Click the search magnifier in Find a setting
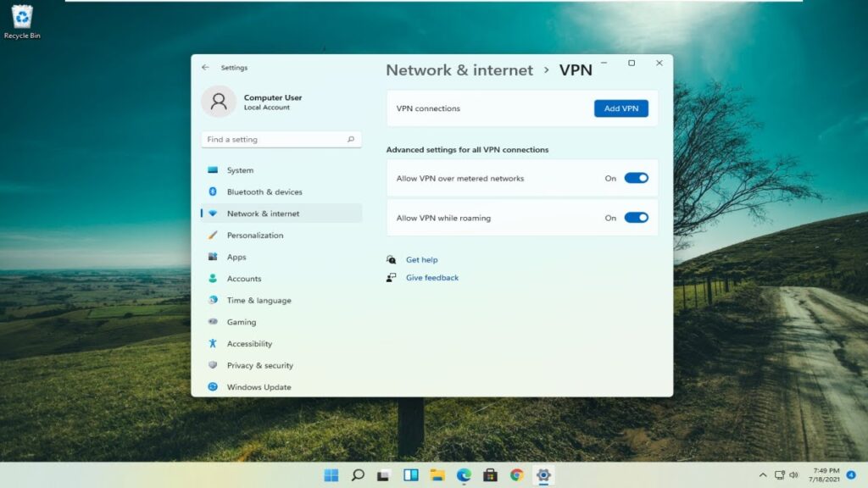This screenshot has height=488, width=868. click(351, 140)
